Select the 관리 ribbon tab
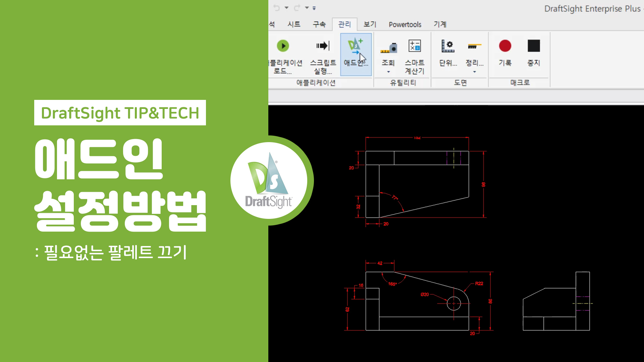The width and height of the screenshot is (644, 362). click(344, 24)
